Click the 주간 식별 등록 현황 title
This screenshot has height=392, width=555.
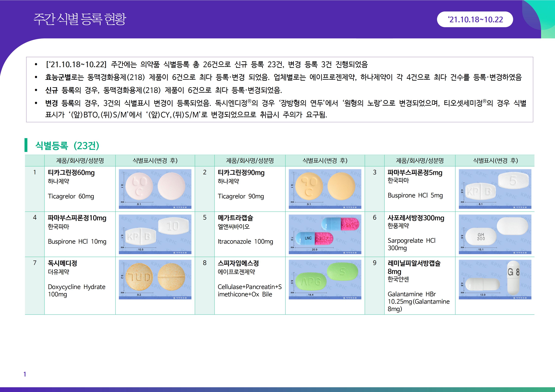point(80,19)
